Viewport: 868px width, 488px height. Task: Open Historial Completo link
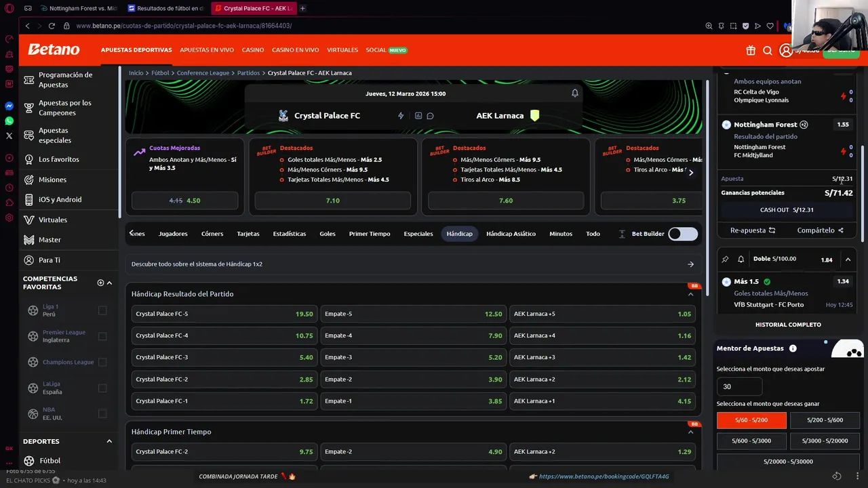788,325
